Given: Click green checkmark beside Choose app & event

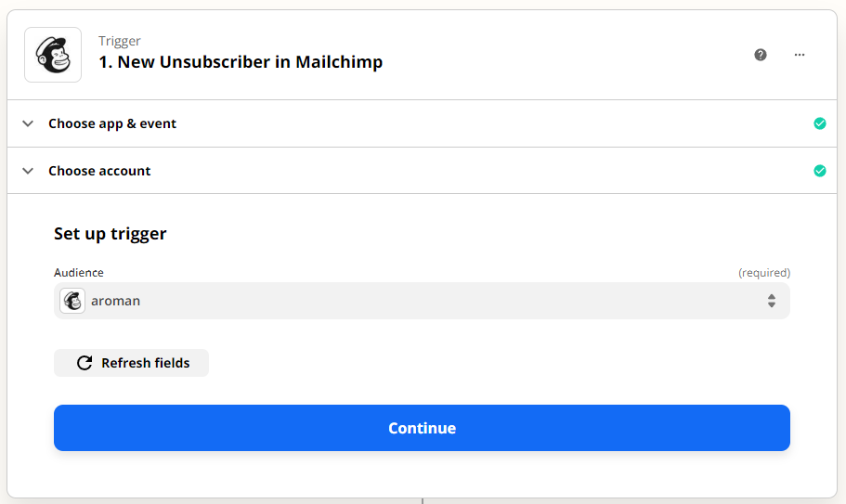Looking at the screenshot, I should pos(820,123).
